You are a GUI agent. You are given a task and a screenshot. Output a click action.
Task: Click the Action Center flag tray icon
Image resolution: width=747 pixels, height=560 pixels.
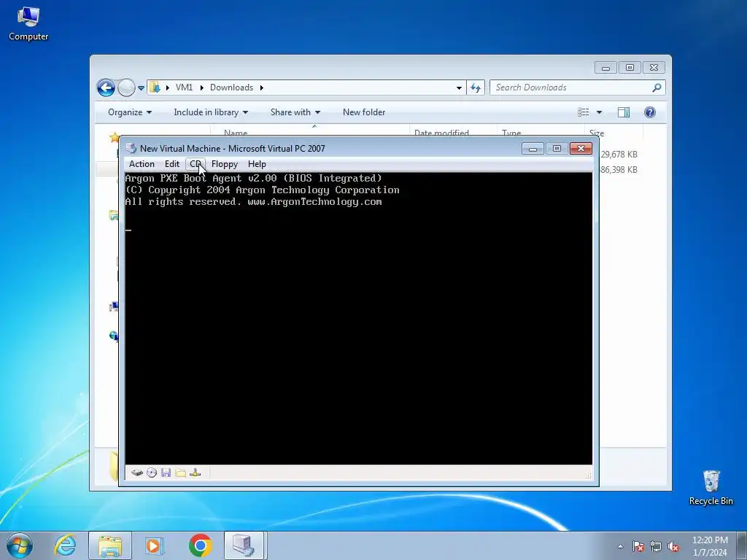[638, 546]
